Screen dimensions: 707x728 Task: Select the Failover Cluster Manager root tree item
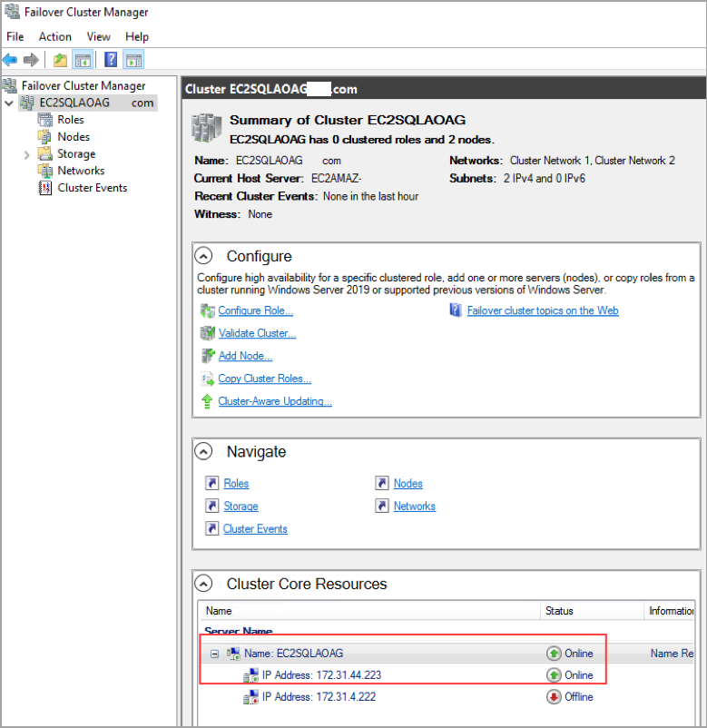(83, 86)
